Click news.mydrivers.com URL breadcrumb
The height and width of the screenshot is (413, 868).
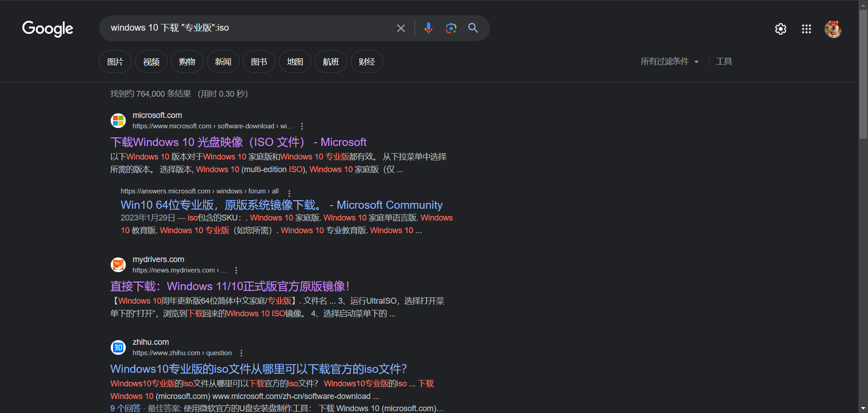(179, 270)
